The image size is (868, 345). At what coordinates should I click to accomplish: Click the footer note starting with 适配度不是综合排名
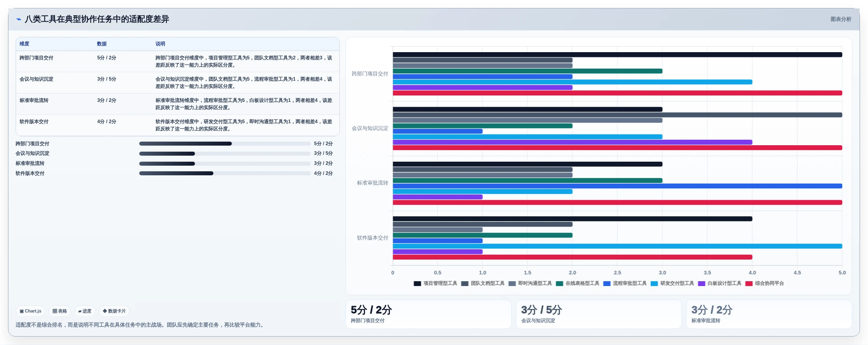pos(140,325)
